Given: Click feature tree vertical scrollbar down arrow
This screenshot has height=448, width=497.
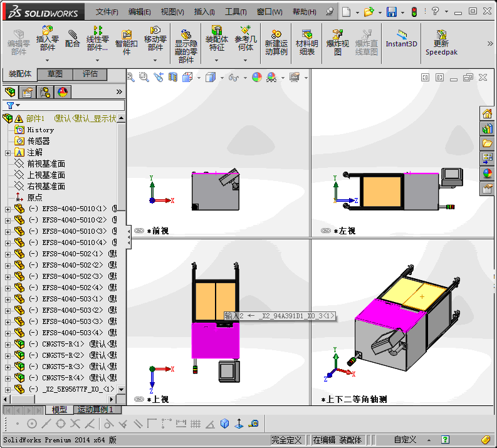Looking at the screenshot, I should pos(121,389).
